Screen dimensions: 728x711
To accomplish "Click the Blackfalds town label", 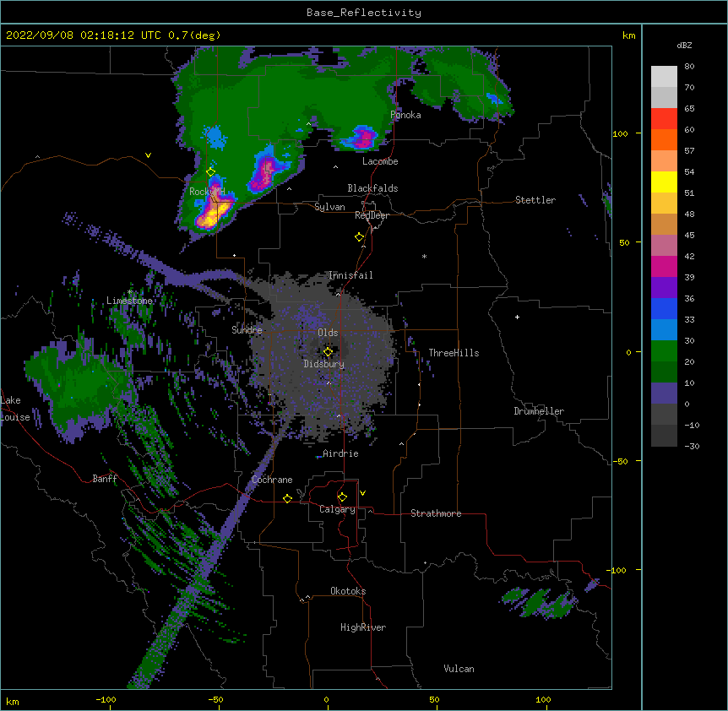I will 372,188.
